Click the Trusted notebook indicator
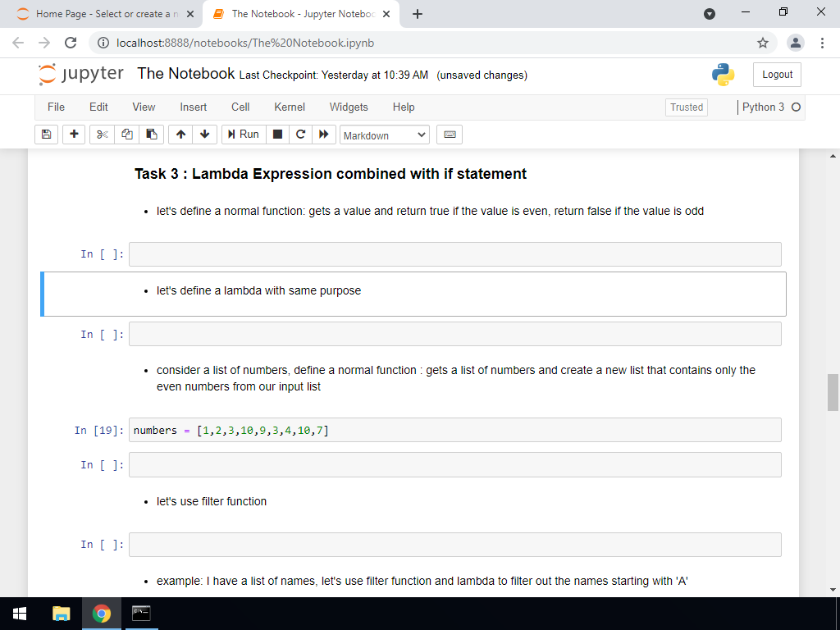This screenshot has height=630, width=840. click(x=687, y=107)
